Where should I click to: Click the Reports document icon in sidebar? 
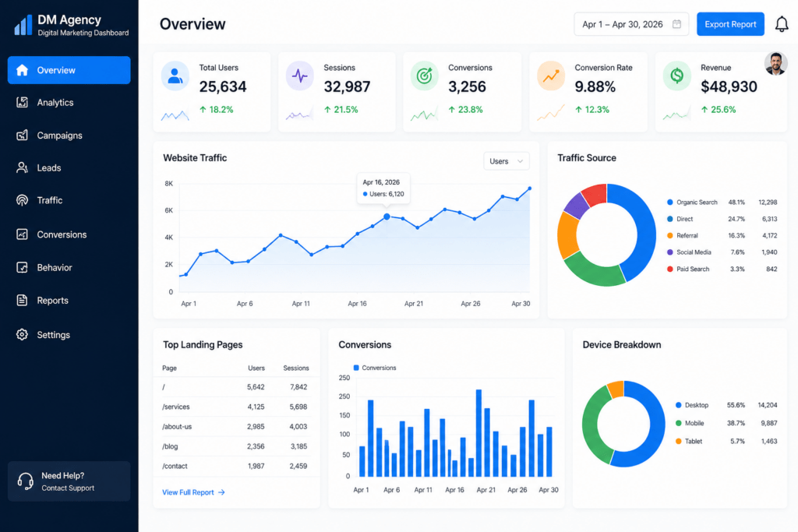tap(22, 300)
